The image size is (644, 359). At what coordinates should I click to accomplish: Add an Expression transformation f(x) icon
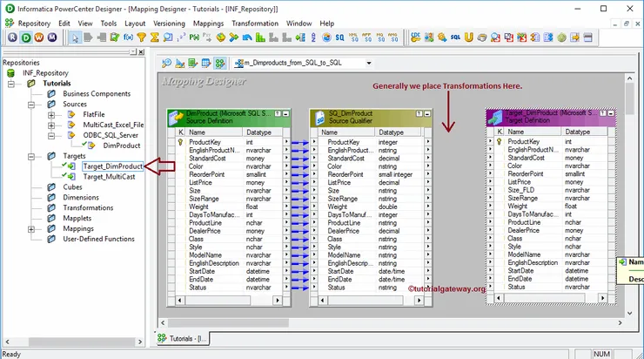(128, 37)
